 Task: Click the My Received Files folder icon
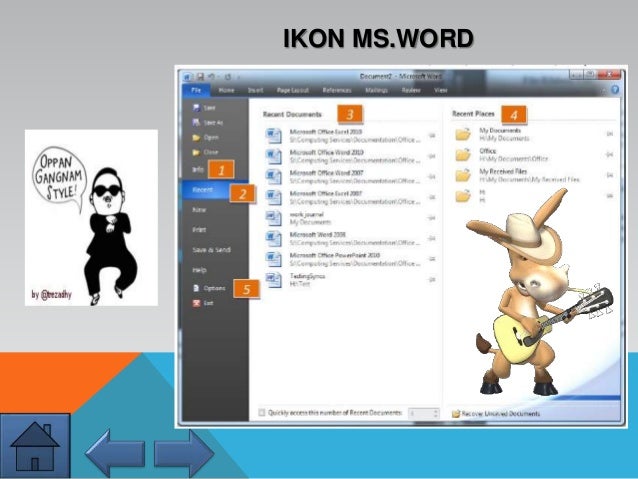(x=463, y=175)
